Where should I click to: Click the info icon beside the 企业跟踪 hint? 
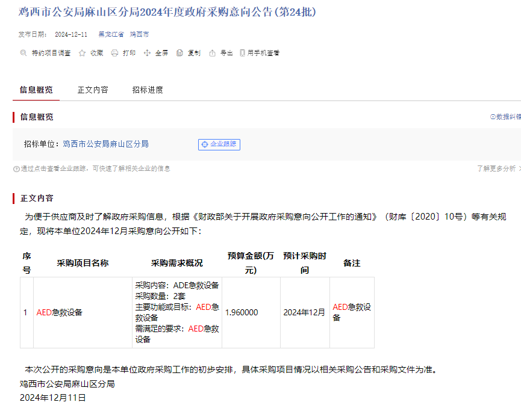click(x=17, y=169)
